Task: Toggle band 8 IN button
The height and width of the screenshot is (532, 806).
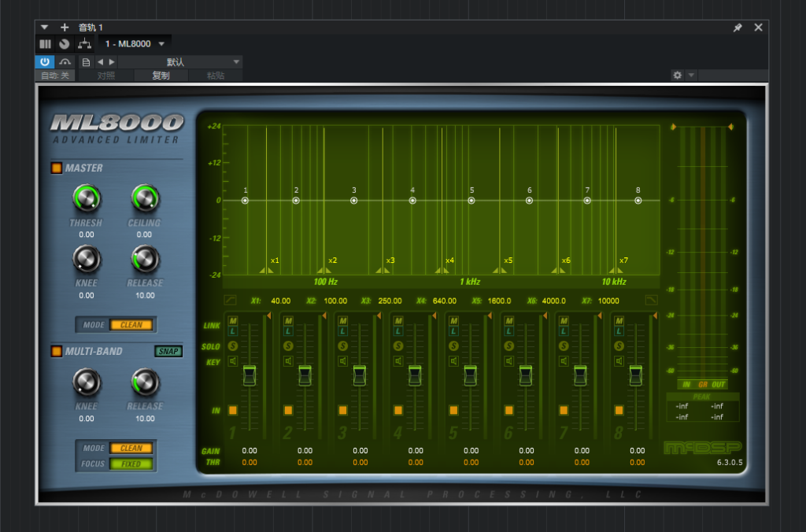Action: (619, 410)
